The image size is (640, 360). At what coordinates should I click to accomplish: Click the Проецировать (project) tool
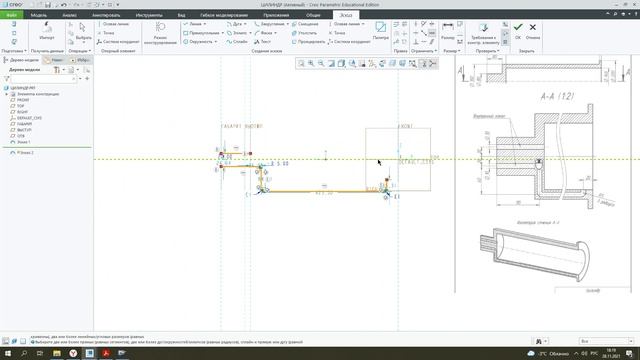coord(308,42)
